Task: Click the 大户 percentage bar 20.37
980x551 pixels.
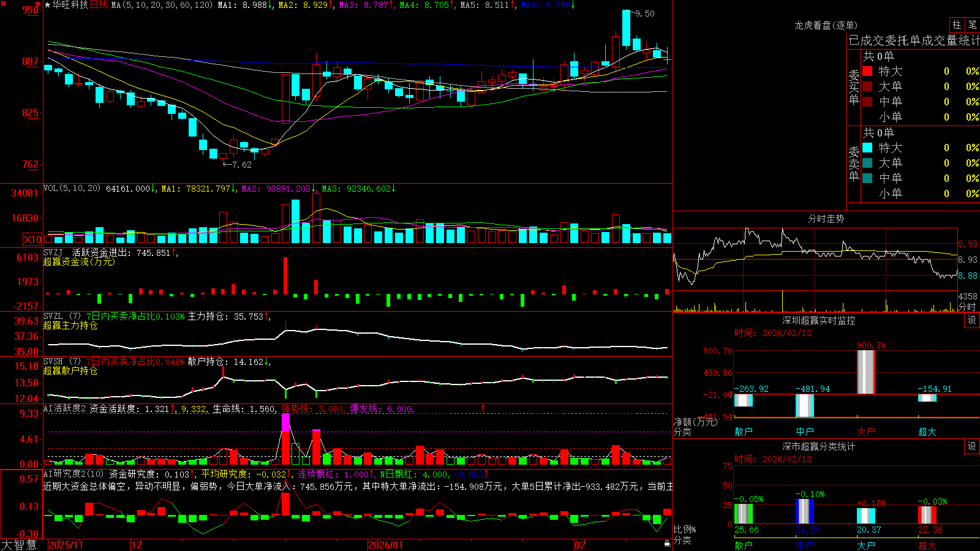Action: point(866,516)
